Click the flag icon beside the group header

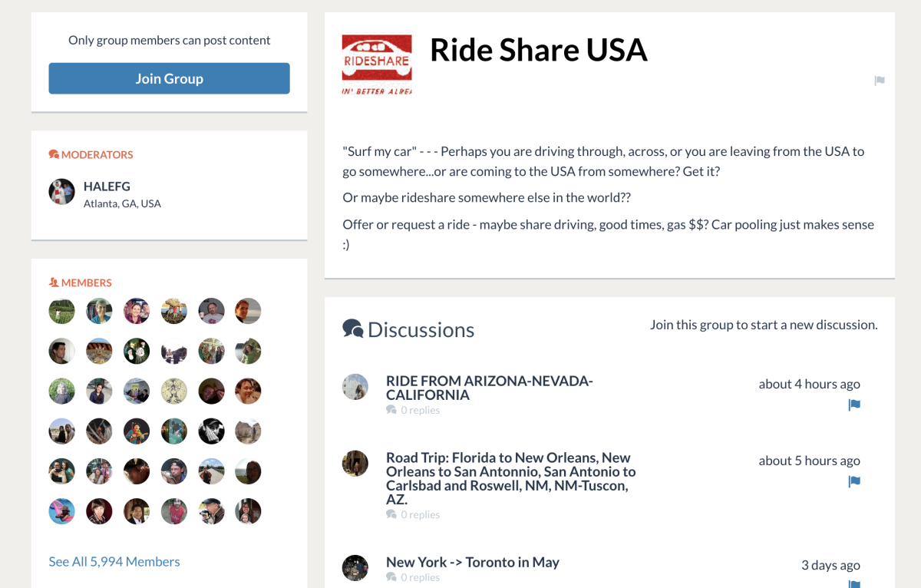(880, 81)
